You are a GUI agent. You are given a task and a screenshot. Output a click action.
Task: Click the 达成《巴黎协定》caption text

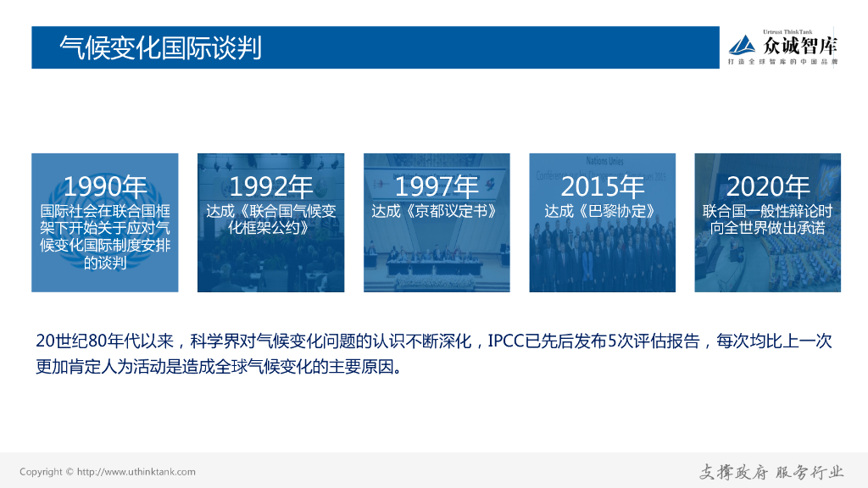point(602,209)
